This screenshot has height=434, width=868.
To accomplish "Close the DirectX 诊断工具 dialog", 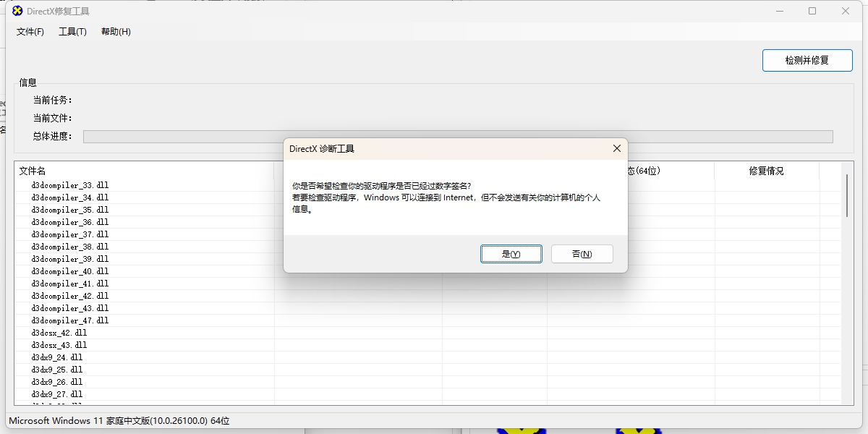I will [x=616, y=148].
